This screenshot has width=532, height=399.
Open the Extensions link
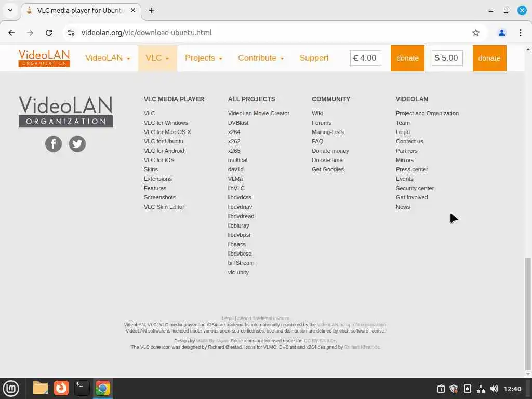pos(158,179)
